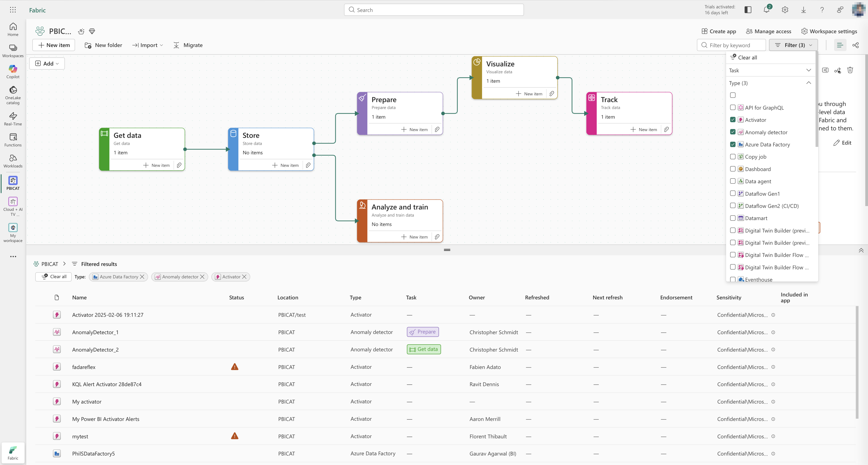This screenshot has width=868, height=465.
Task: Click the Refreshed column header
Action: (537, 297)
